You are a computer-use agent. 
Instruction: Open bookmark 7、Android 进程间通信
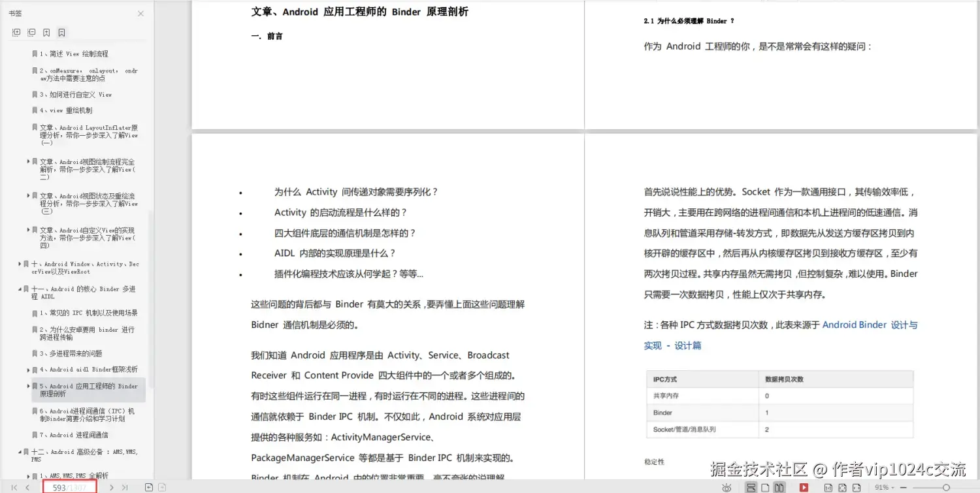[x=74, y=435]
